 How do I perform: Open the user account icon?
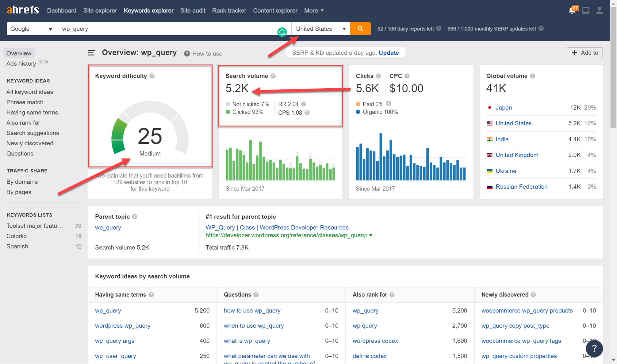pos(599,10)
